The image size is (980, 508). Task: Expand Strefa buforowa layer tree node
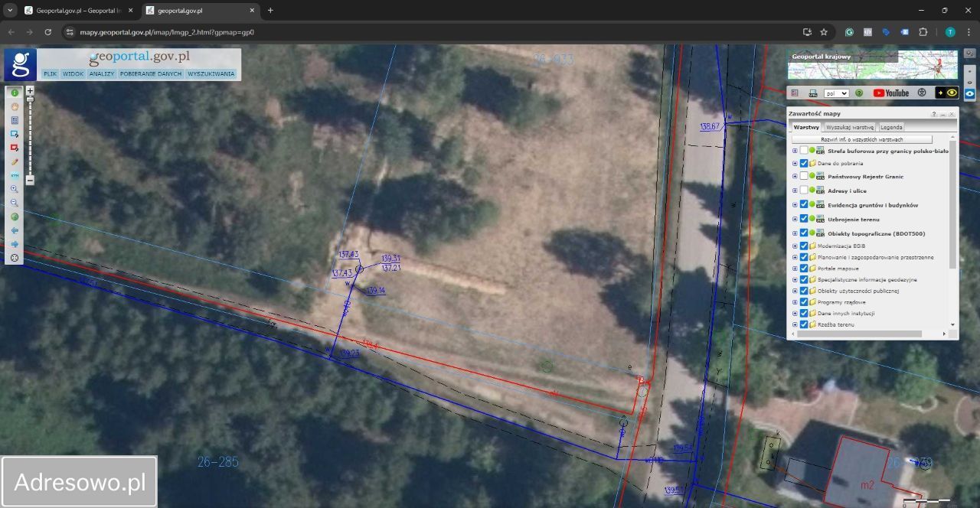pos(795,151)
